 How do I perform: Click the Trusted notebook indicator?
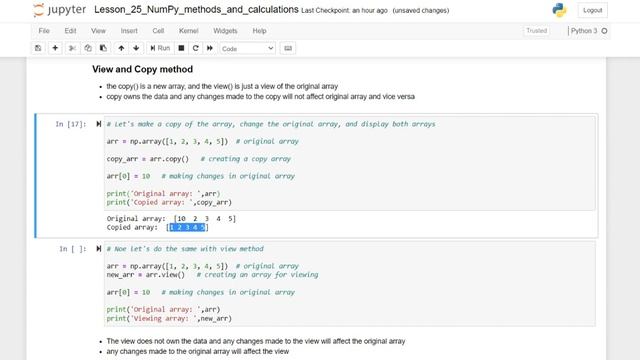(536, 31)
